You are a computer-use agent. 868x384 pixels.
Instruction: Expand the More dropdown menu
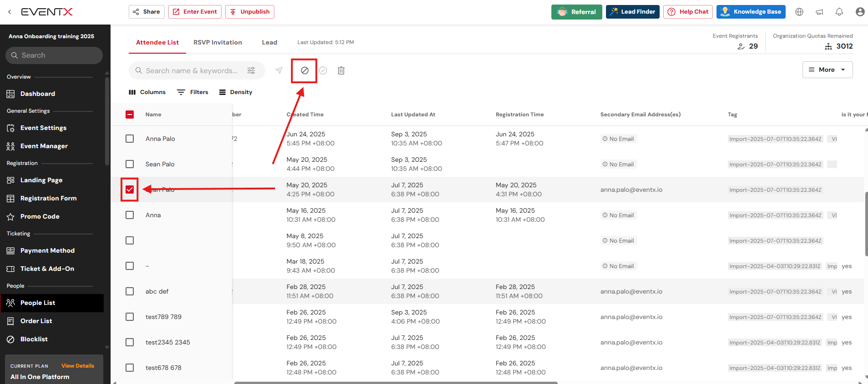click(827, 70)
